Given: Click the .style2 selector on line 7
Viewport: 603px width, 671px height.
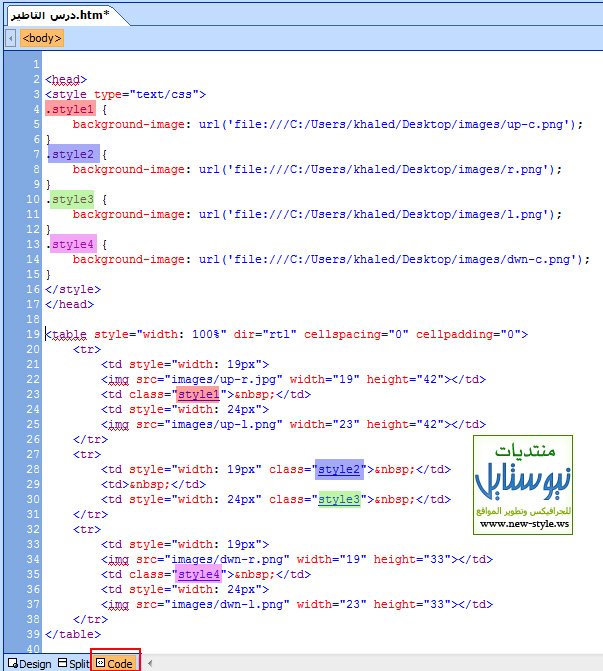Looking at the screenshot, I should (x=73, y=154).
